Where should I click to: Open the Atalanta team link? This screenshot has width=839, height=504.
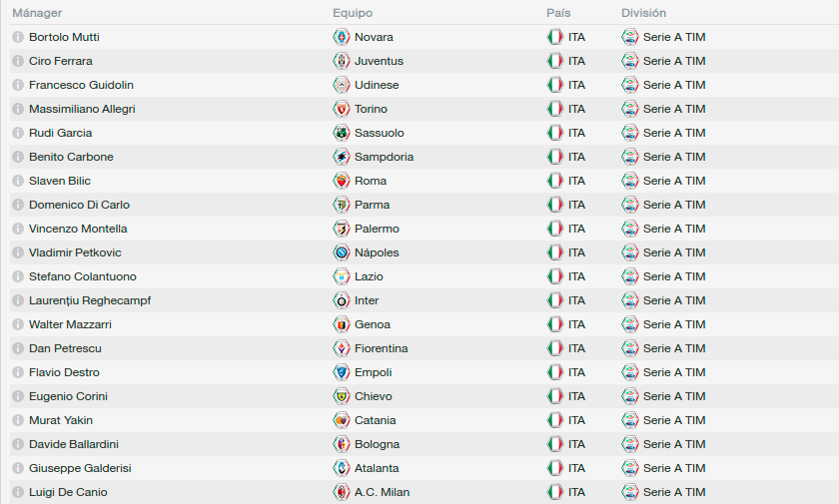click(x=377, y=468)
